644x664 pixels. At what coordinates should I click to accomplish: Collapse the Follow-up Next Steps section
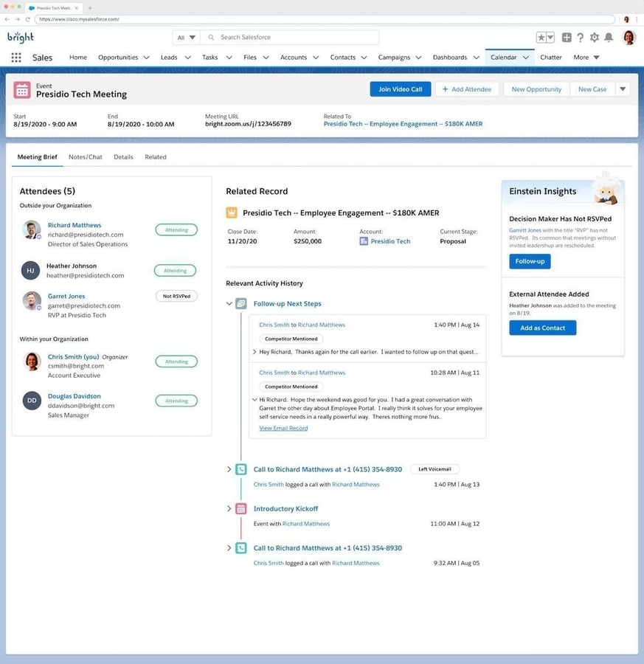(x=229, y=304)
